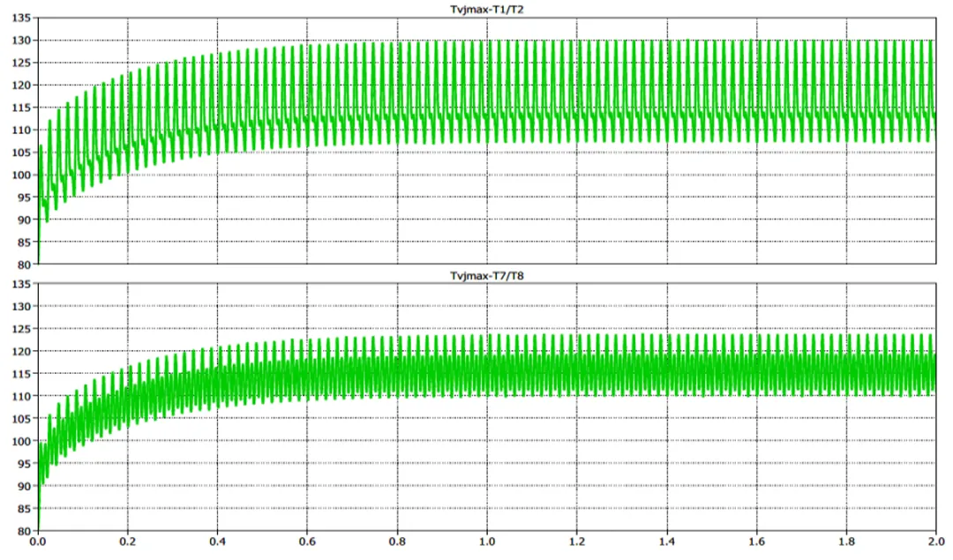Select 95 y-axis label on top plot
The width and height of the screenshot is (953, 560).
tap(24, 198)
